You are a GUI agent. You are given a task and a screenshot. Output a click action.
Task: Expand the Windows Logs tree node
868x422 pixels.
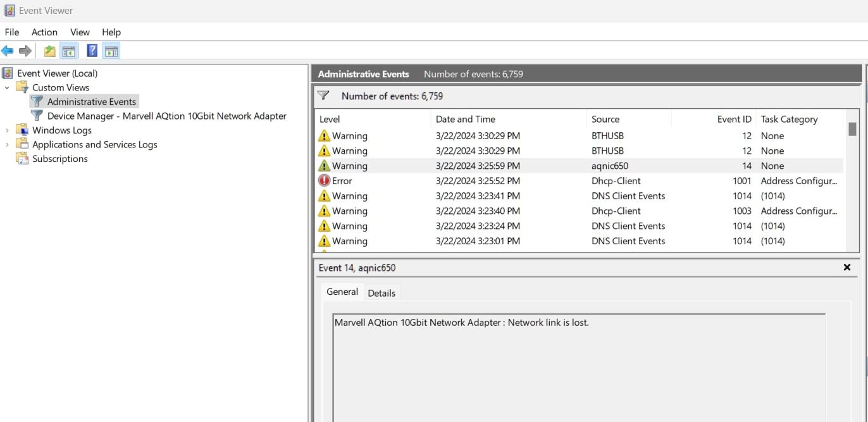[7, 130]
